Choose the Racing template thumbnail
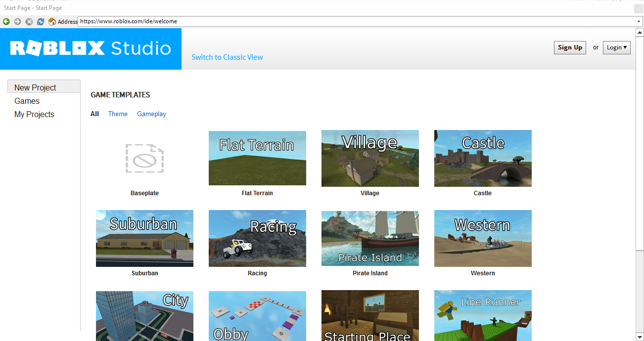The height and width of the screenshot is (341, 644). [x=257, y=238]
